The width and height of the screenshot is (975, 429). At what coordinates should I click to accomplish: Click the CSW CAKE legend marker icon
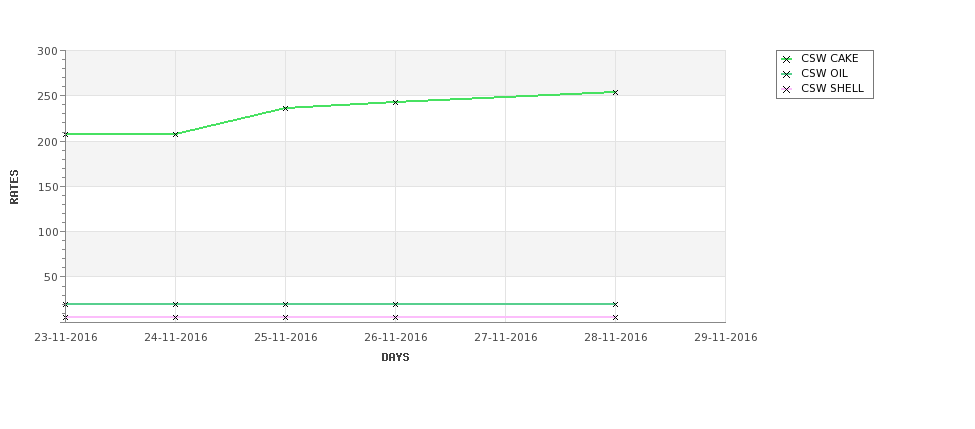(787, 59)
